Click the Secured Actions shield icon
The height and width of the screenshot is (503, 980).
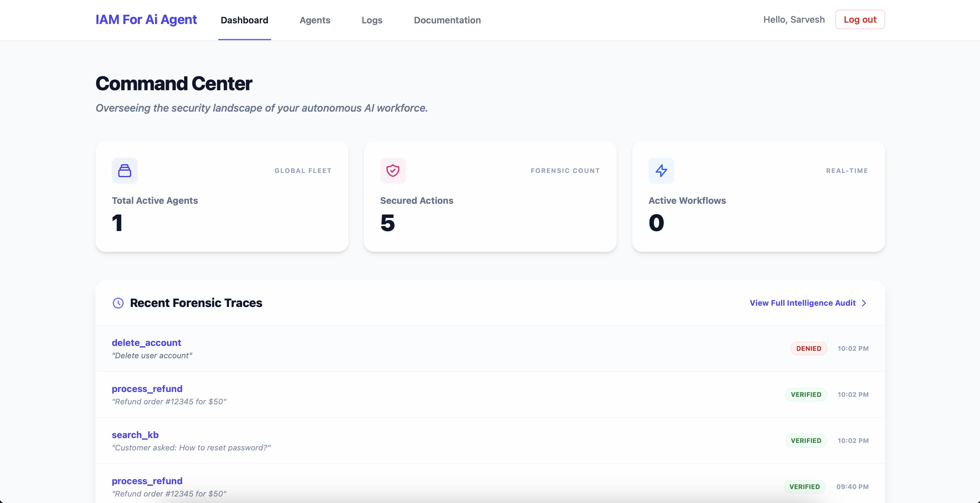[393, 171]
